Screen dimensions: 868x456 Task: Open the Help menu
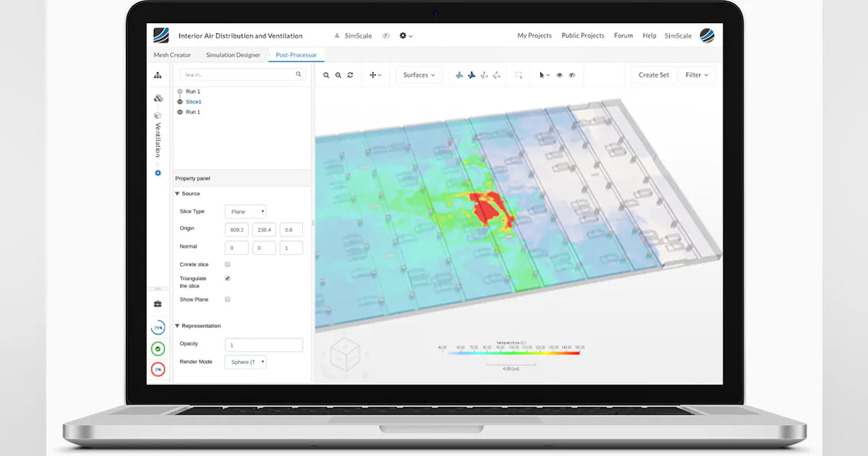coord(650,35)
